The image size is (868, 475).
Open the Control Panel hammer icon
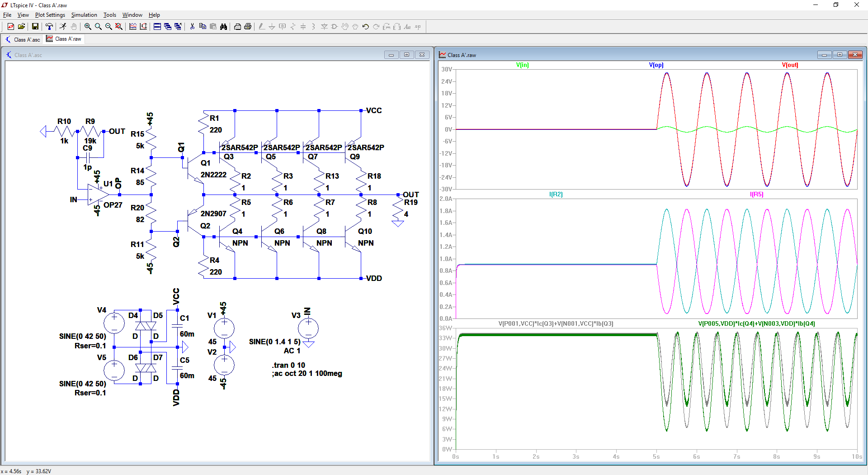click(49, 27)
